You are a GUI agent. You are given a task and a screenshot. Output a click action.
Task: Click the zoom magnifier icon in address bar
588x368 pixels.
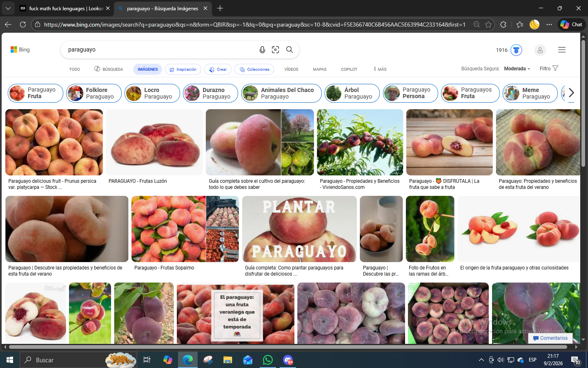pos(477,25)
